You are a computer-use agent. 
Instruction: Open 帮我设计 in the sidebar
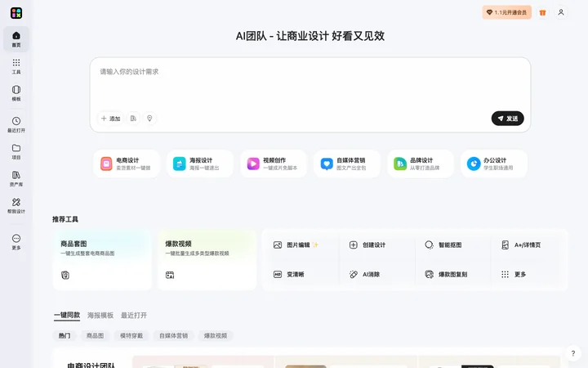click(16, 206)
